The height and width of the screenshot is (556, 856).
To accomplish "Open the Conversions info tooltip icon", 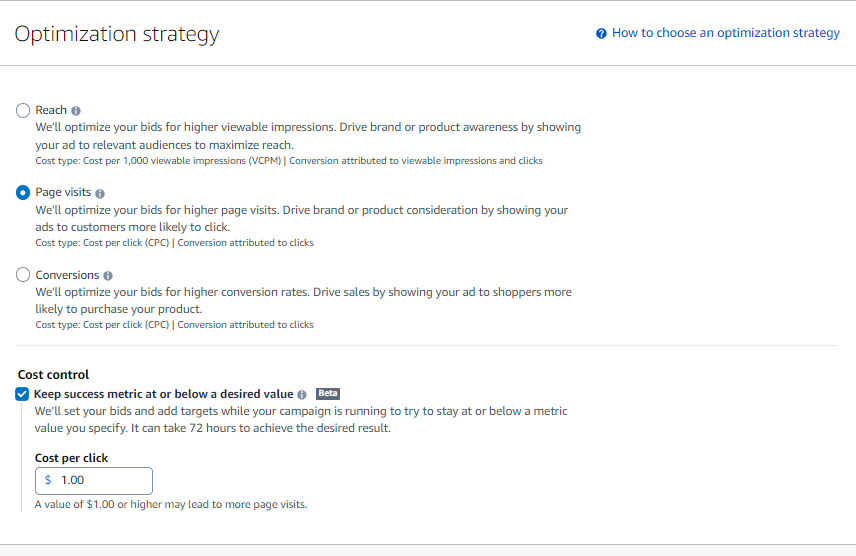I will point(108,276).
